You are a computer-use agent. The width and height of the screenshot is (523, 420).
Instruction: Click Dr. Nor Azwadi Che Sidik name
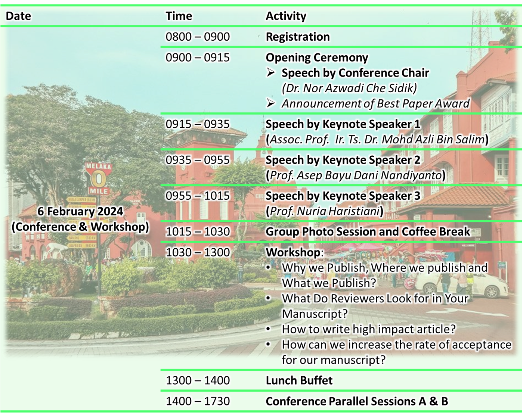point(349,88)
